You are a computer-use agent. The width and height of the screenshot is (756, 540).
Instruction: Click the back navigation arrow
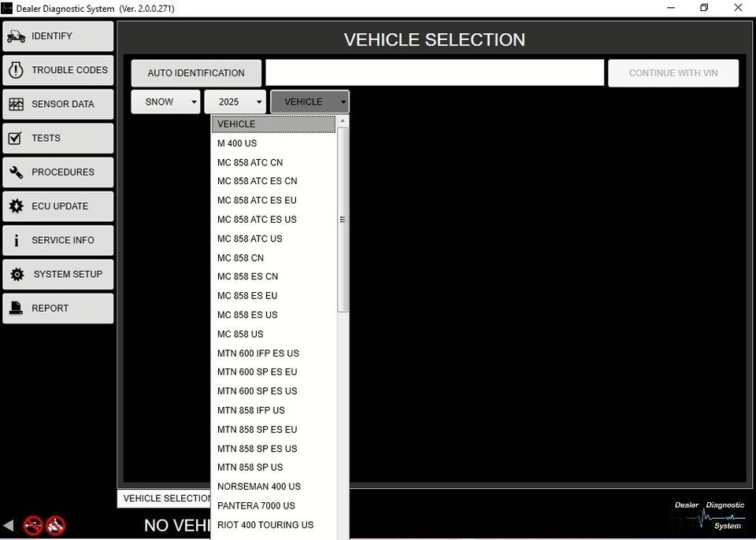coord(9,525)
